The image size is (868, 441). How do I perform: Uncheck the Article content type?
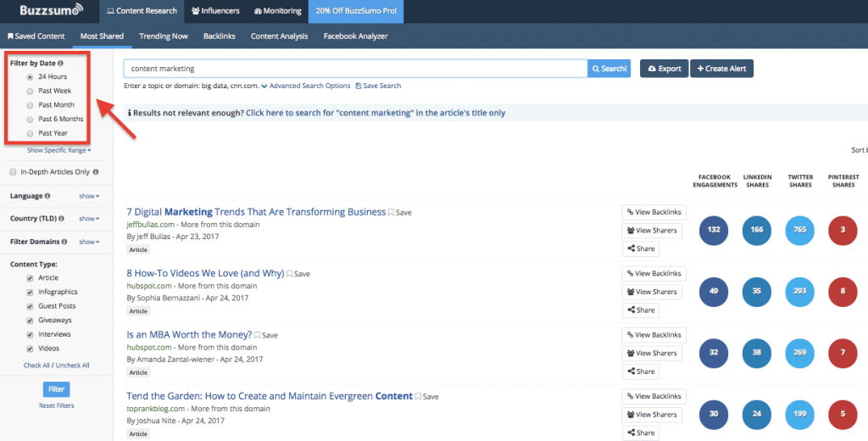coord(30,278)
